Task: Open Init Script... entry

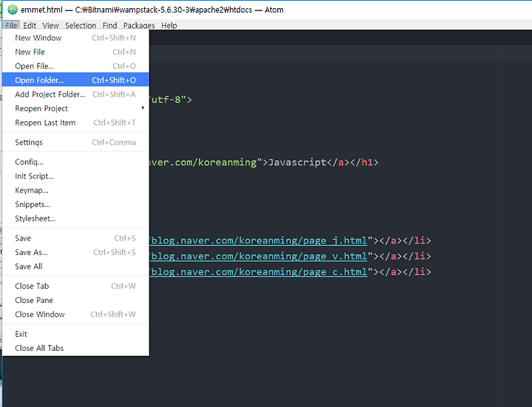Action: click(x=75, y=176)
